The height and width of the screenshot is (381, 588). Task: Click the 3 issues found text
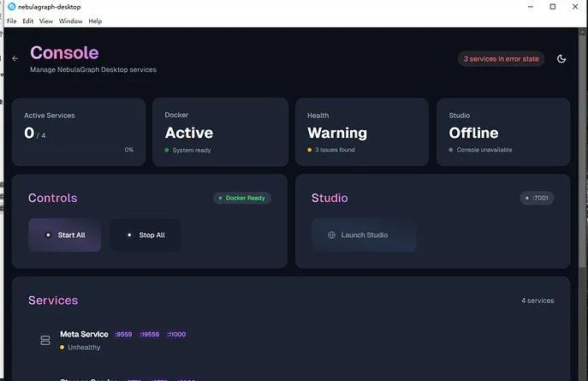pyautogui.click(x=335, y=150)
